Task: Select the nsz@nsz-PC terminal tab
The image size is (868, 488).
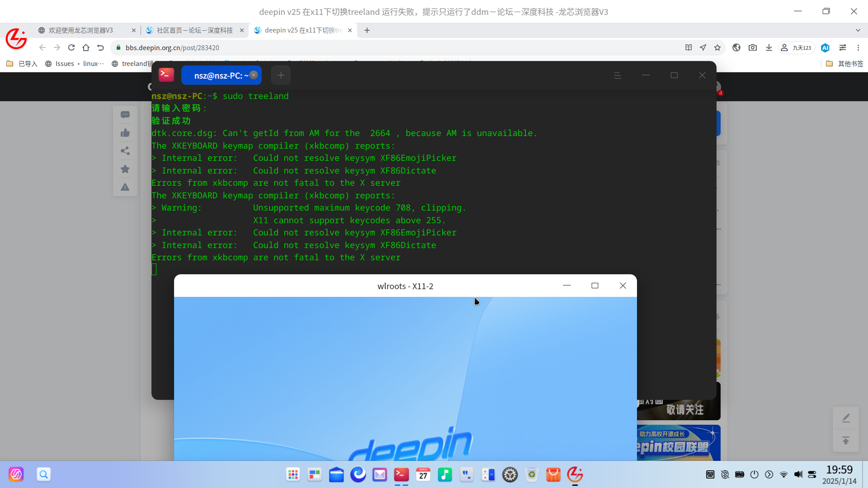Action: pos(221,75)
